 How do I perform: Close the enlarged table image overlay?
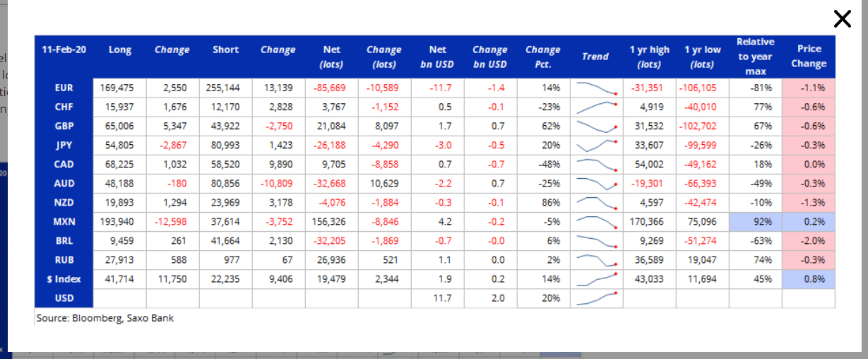tap(842, 18)
